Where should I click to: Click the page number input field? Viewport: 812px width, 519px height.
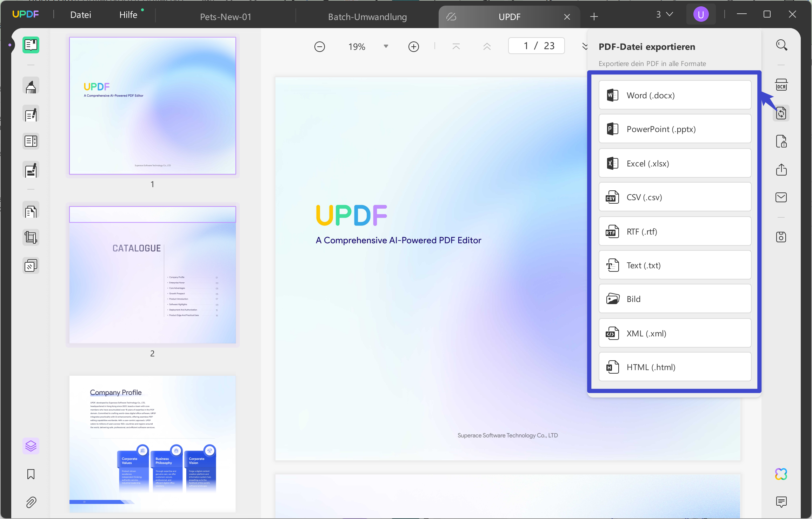point(537,46)
